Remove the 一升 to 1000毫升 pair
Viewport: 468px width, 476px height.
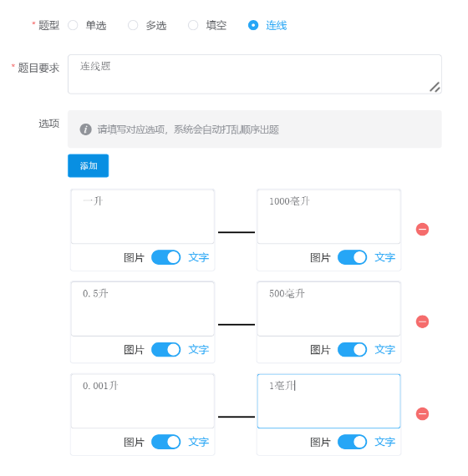(x=422, y=229)
